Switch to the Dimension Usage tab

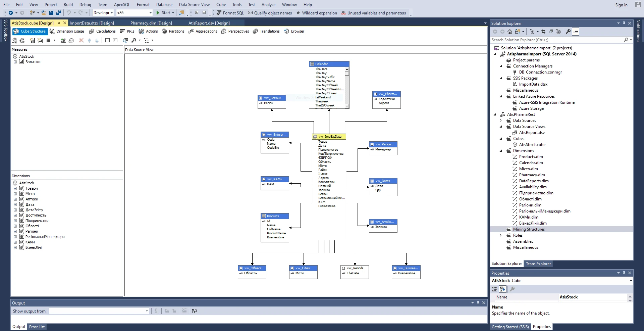point(67,31)
